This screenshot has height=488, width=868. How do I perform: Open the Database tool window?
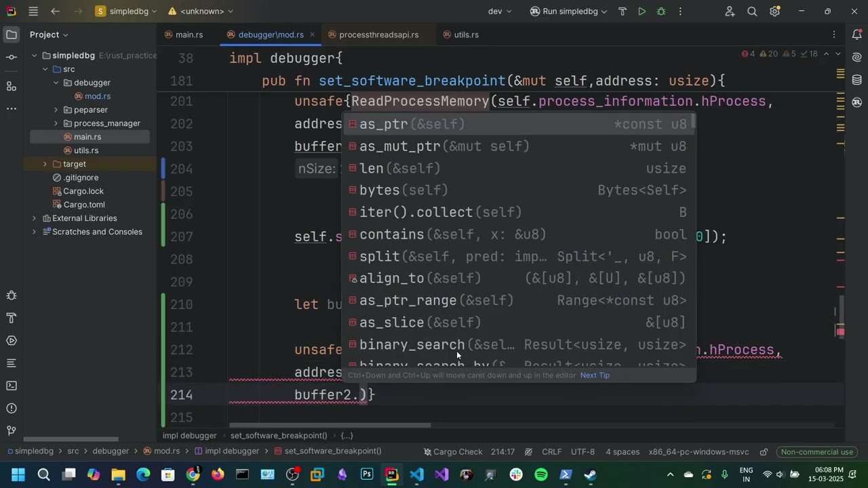pos(856,80)
